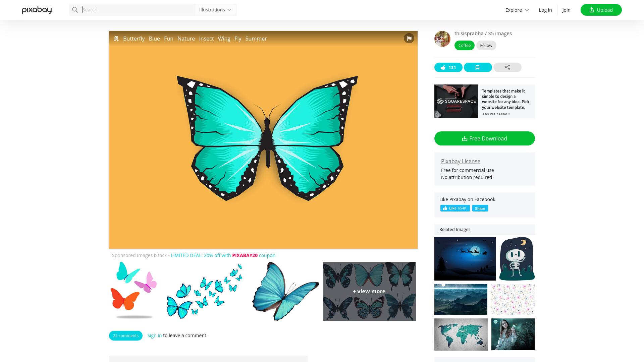The width and height of the screenshot is (644, 362).
Task: Open the share options button
Action: pos(507,67)
